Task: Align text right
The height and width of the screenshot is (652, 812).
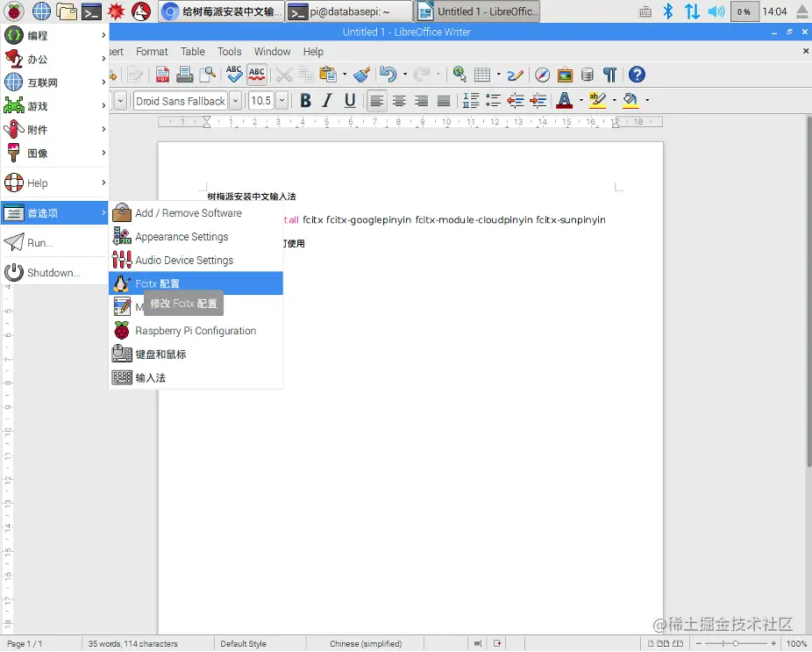Action: [421, 101]
